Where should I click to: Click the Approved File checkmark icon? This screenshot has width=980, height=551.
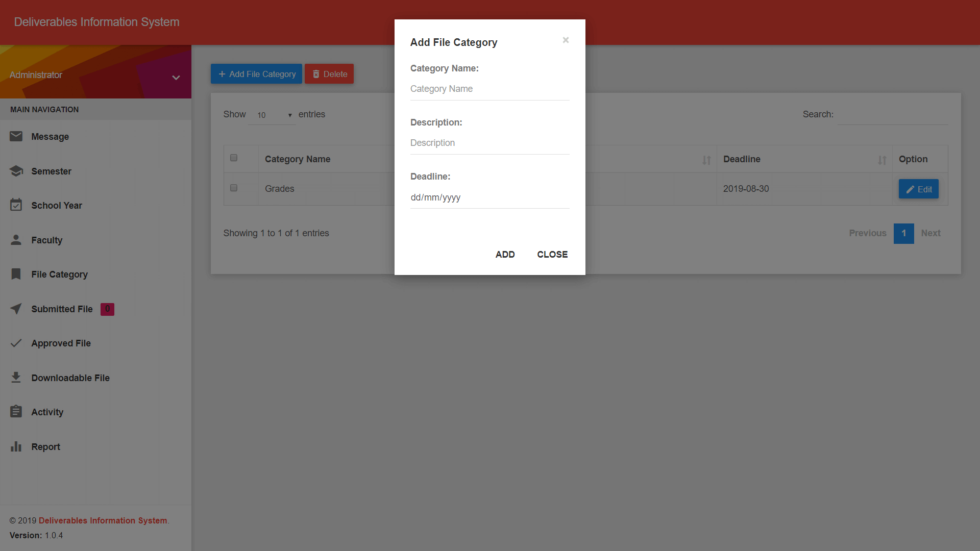pyautogui.click(x=16, y=343)
